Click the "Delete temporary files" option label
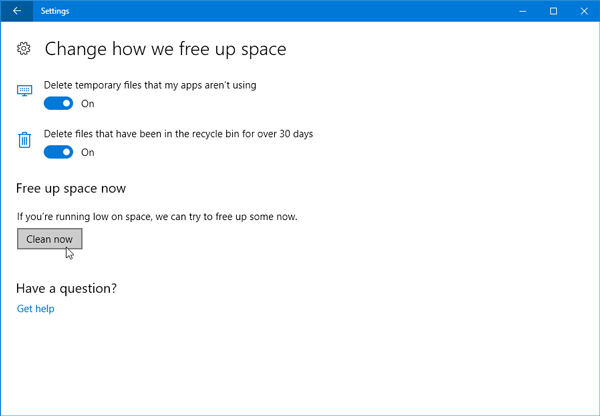This screenshot has height=416, width=600. pyautogui.click(x=150, y=85)
